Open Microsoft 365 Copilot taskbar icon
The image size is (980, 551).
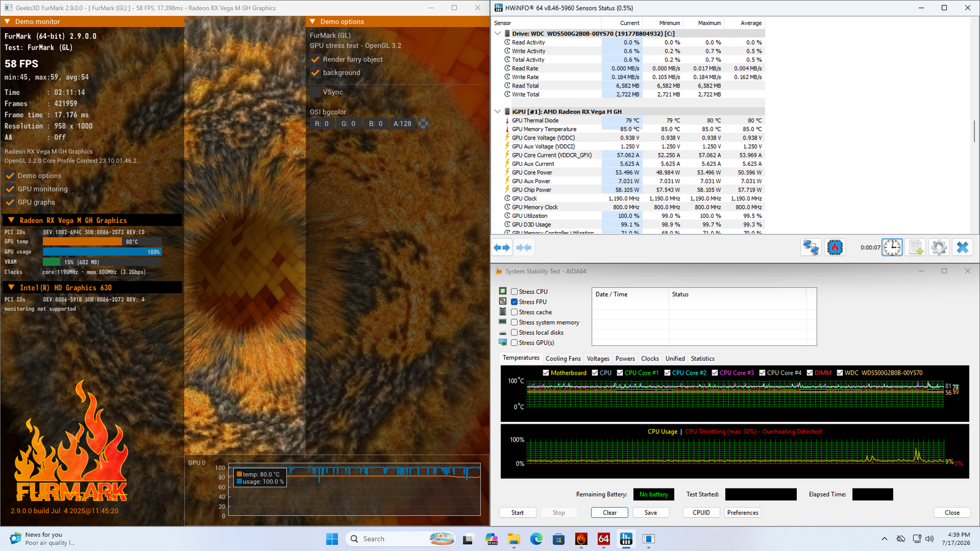491,539
